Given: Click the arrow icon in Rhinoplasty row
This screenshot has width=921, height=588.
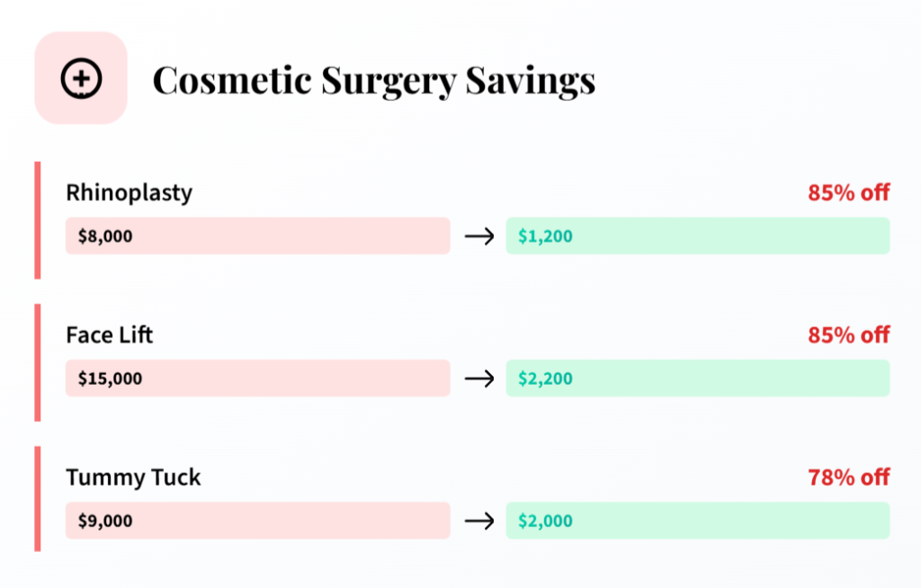Looking at the screenshot, I should 478,236.
